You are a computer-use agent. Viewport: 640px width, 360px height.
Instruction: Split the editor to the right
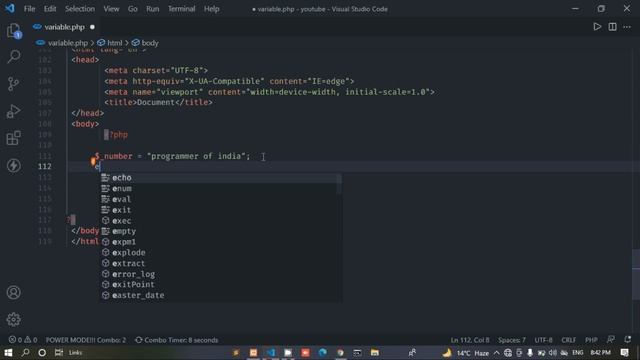(612, 27)
